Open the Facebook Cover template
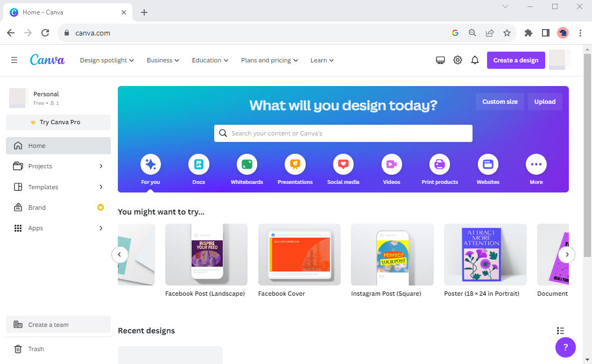 pos(299,254)
